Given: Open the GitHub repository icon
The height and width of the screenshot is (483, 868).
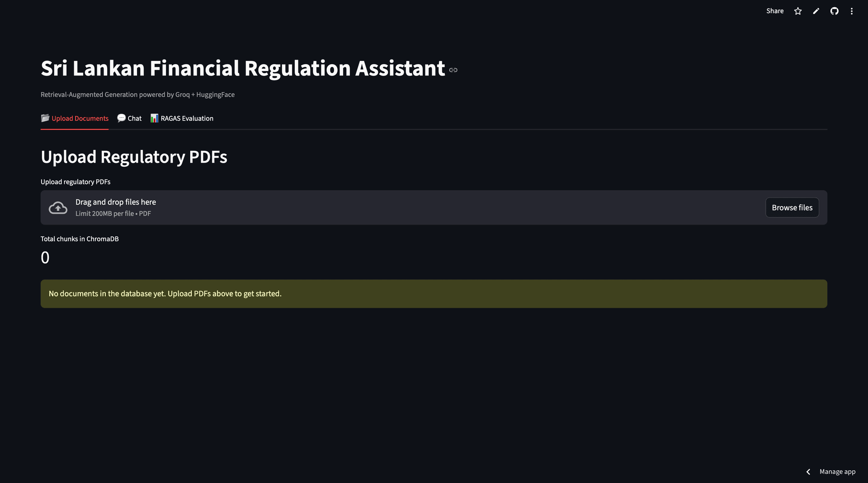Looking at the screenshot, I should (834, 11).
